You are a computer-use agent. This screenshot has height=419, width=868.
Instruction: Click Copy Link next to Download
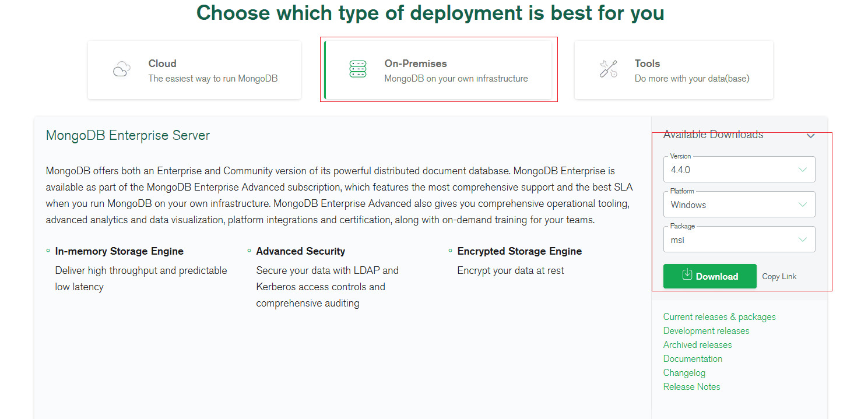[779, 276]
